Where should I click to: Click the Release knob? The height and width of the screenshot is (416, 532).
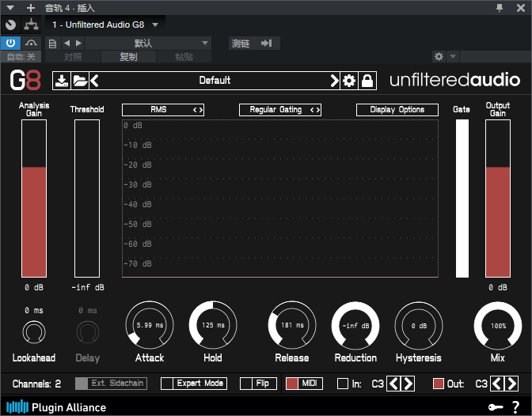point(292,325)
